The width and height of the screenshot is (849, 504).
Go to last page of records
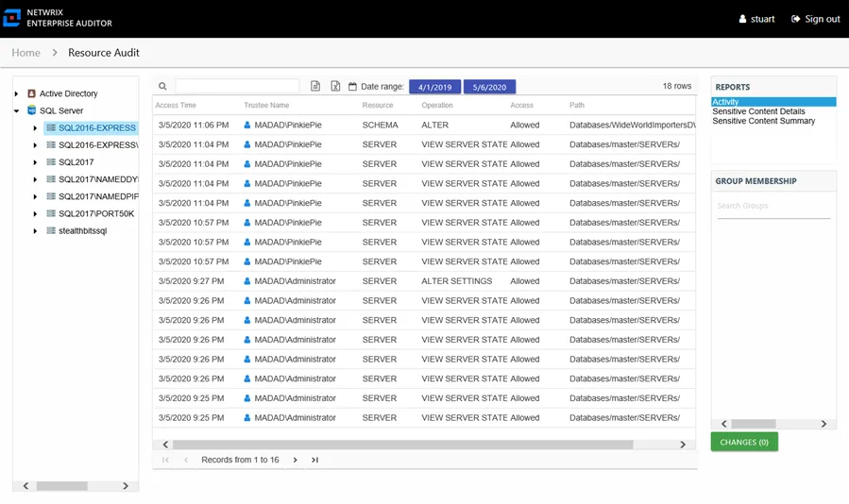coord(314,460)
